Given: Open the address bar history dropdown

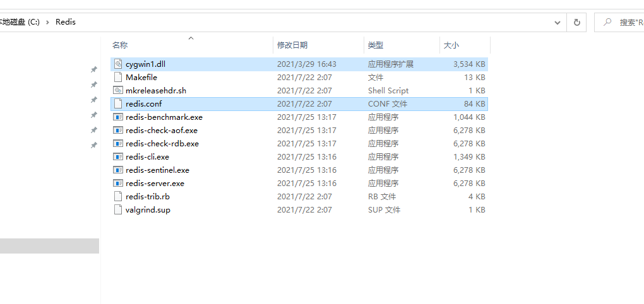Looking at the screenshot, I should (x=558, y=23).
